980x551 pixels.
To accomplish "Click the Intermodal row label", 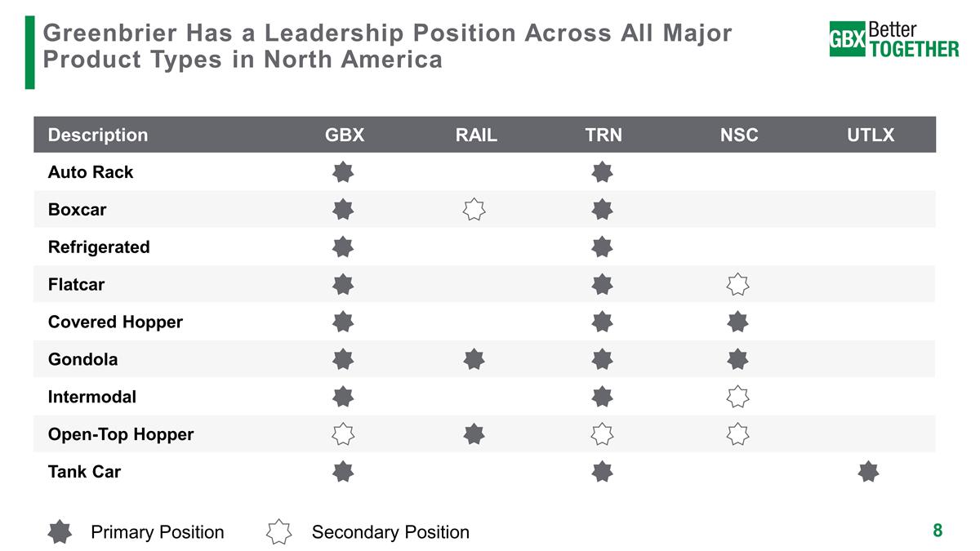I will 92,397.
